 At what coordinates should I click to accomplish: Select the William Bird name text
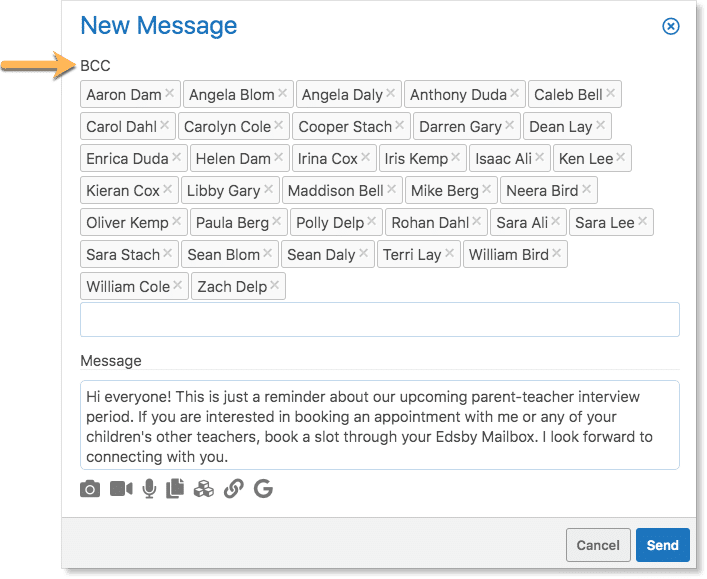[509, 255]
